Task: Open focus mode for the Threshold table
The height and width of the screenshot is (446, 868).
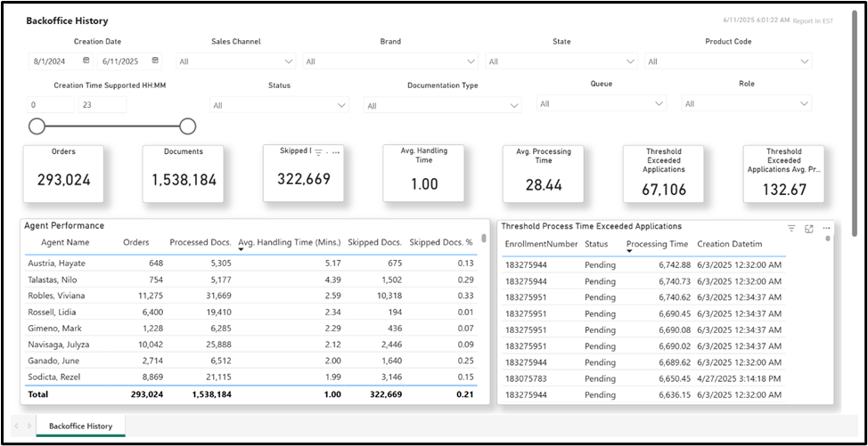Action: pyautogui.click(x=809, y=228)
